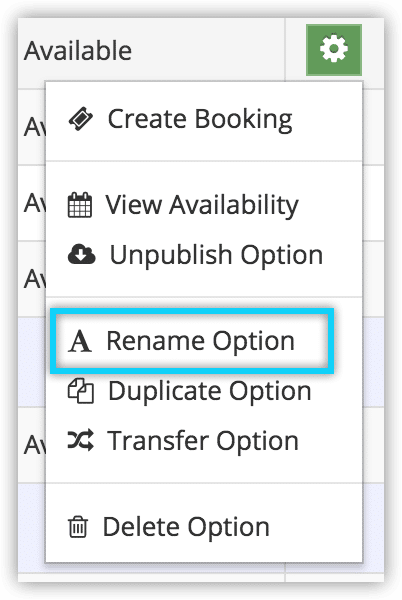
Task: Select Create Booking from the menu
Action: tap(200, 119)
